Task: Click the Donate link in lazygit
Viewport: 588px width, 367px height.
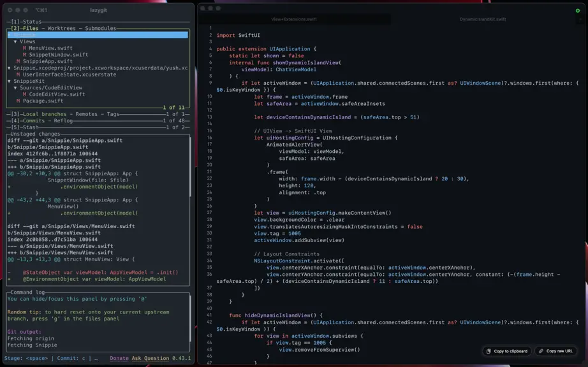Action: click(119, 358)
